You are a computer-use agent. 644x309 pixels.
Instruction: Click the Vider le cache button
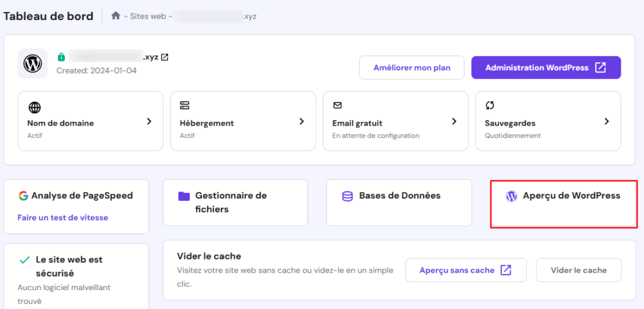pos(579,270)
